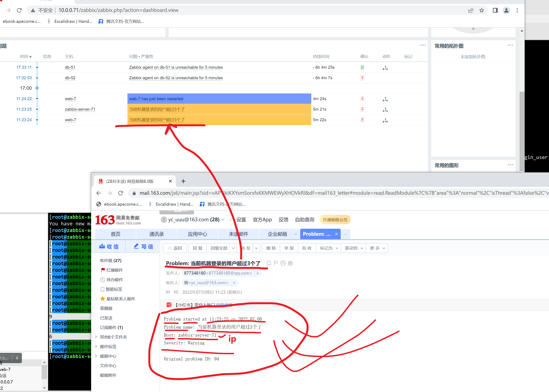This screenshot has width=549, height=392.
Task: Reload the 163 mail page
Action: point(120,193)
